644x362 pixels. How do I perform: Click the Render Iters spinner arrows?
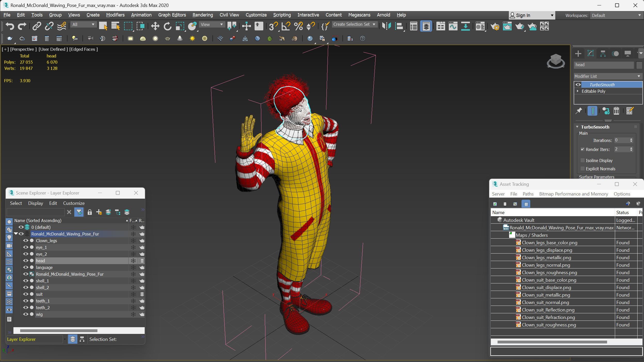[631, 149]
